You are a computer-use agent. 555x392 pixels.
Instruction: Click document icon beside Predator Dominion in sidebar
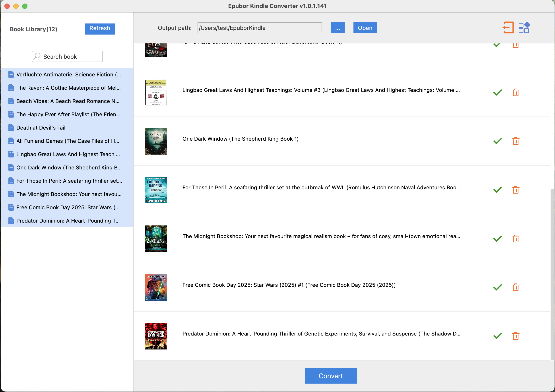click(x=11, y=221)
